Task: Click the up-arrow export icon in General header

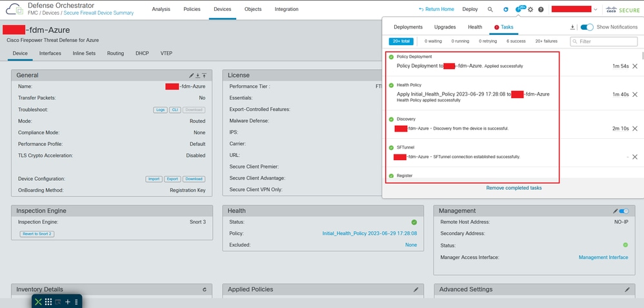Action: pyautogui.click(x=204, y=76)
